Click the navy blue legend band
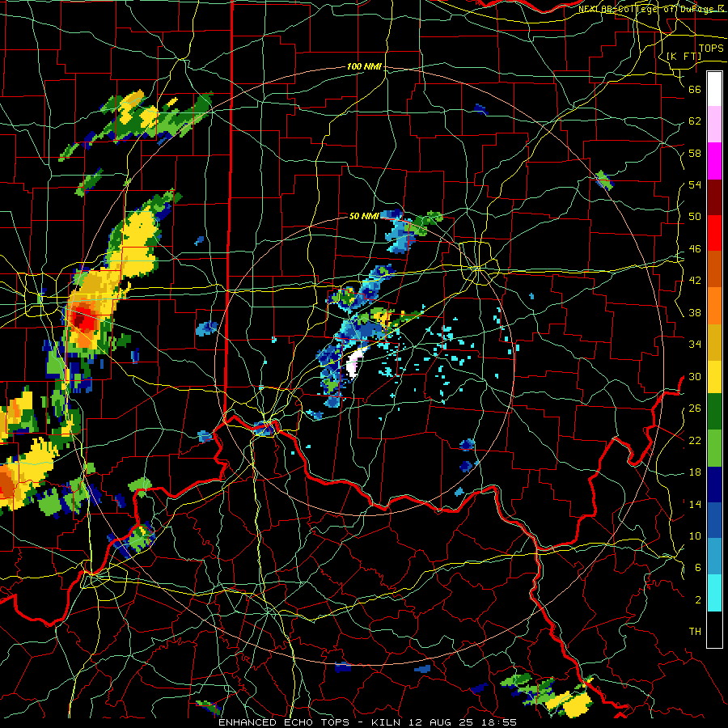This screenshot has width=728, height=728. 714,485
